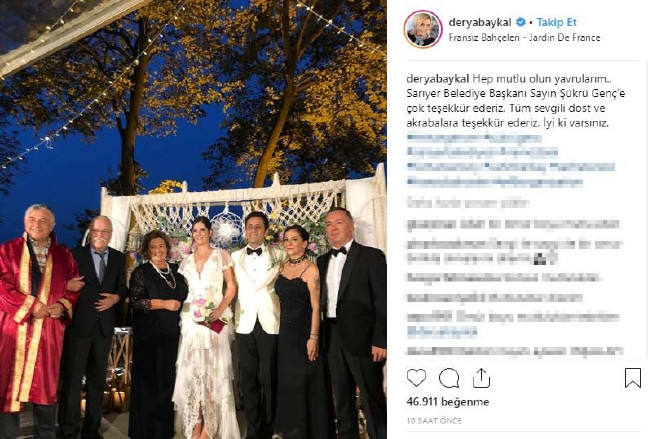View the 46.911 beğenme likes list

click(448, 401)
